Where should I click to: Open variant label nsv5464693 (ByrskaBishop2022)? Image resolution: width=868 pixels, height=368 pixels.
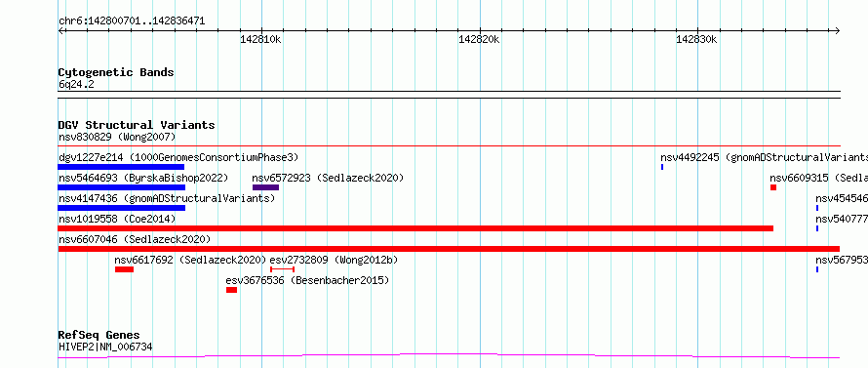pyautogui.click(x=143, y=178)
